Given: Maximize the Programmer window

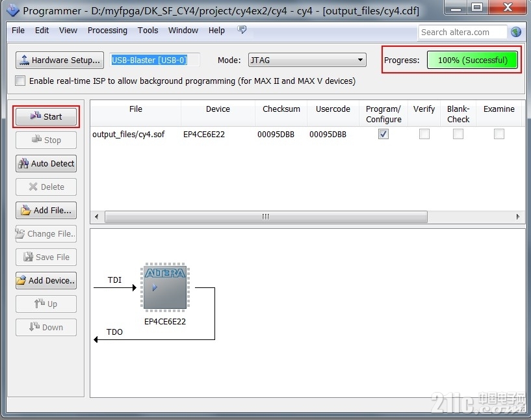Looking at the screenshot, I should [477, 7].
